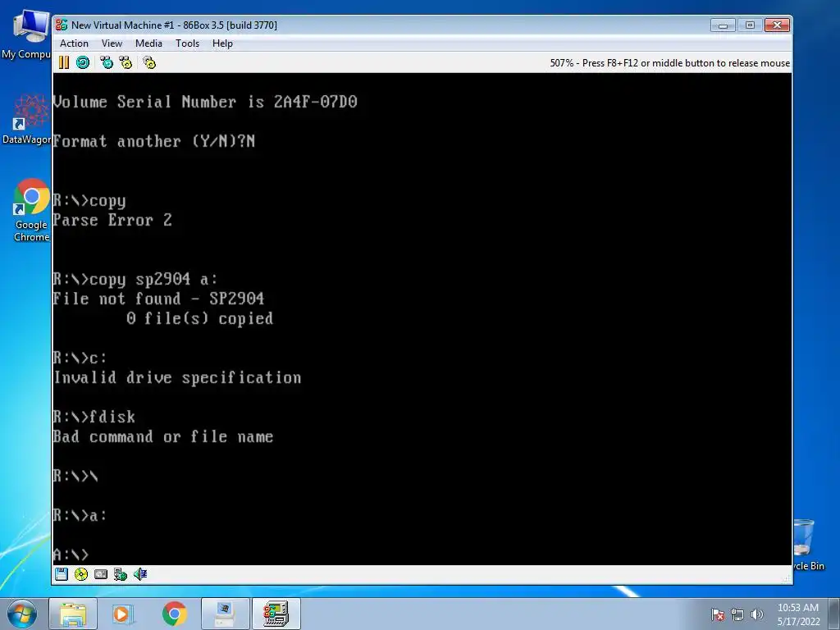The height and width of the screenshot is (630, 840).
Task: Open the Help menu
Action: [x=222, y=43]
